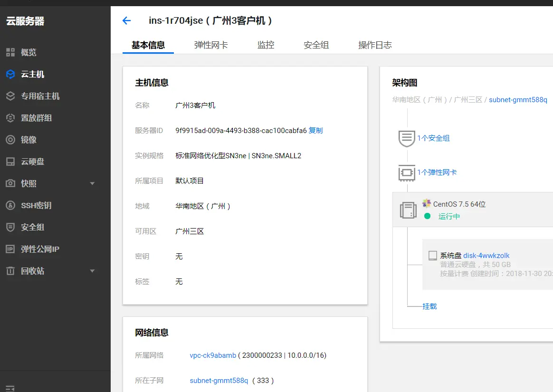Click the server ID 9f9915ad-009a-4493-b388-cac100cabfa6
The height and width of the screenshot is (392, 553).
(x=241, y=131)
